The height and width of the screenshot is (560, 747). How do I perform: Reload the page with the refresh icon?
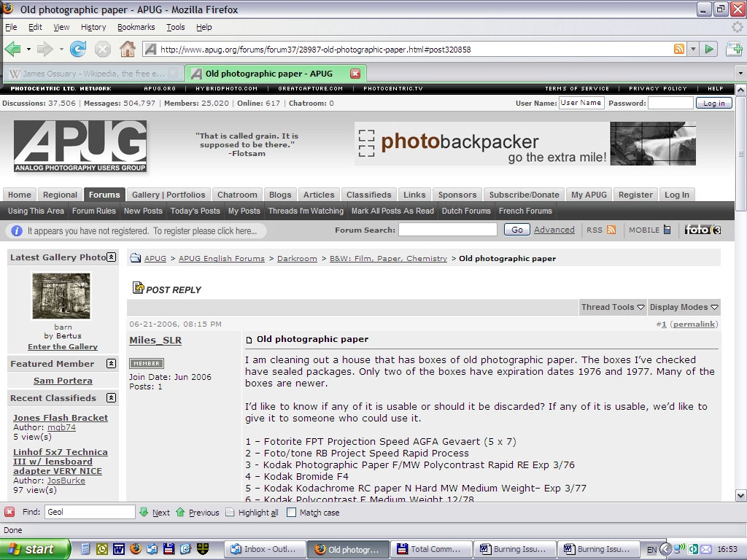tap(78, 49)
